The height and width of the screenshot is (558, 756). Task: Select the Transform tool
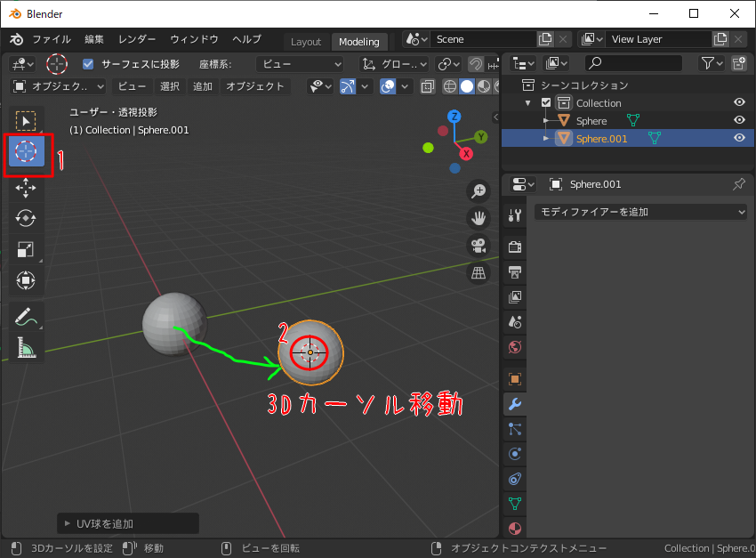pyautogui.click(x=26, y=280)
